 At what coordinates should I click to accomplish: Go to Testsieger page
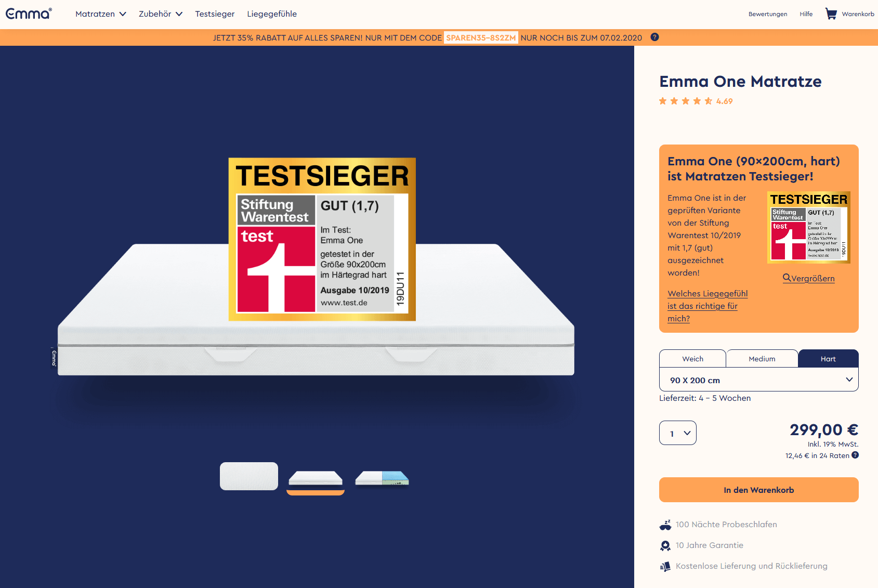coord(215,14)
